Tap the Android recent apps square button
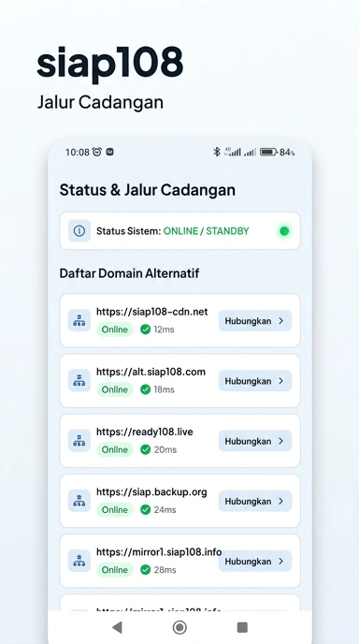The image size is (359, 644). click(242, 627)
